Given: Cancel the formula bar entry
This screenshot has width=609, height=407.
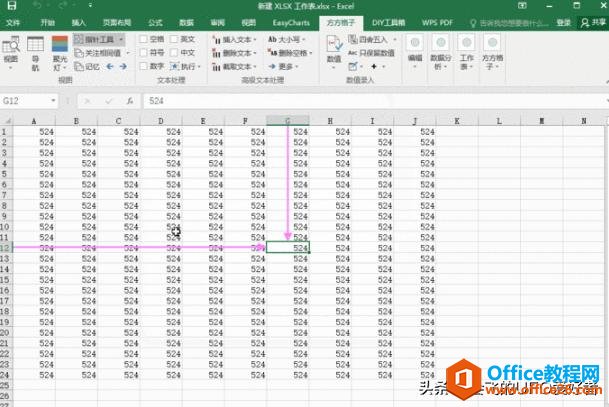Looking at the screenshot, I should [x=87, y=101].
